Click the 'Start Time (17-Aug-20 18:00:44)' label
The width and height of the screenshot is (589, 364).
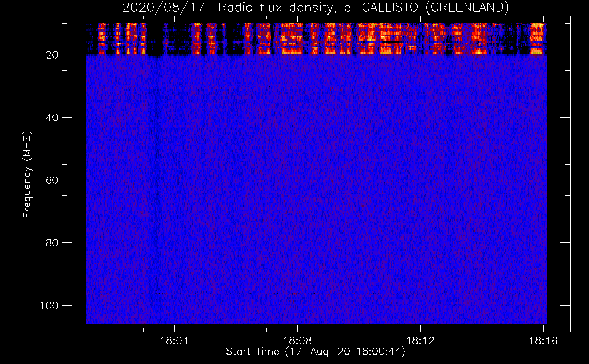316,352
